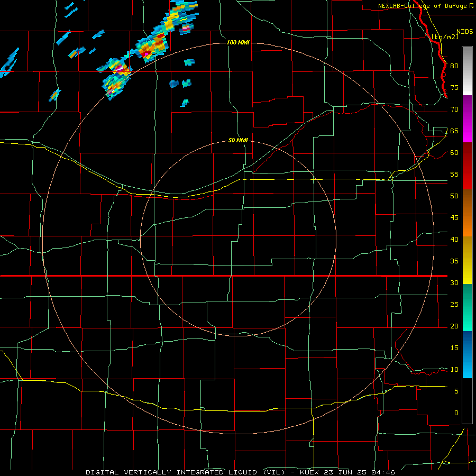Pick the green band of the legend

pyautogui.click(x=467, y=307)
